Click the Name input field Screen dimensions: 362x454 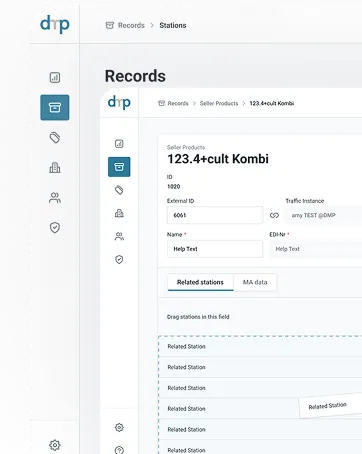[215, 249]
